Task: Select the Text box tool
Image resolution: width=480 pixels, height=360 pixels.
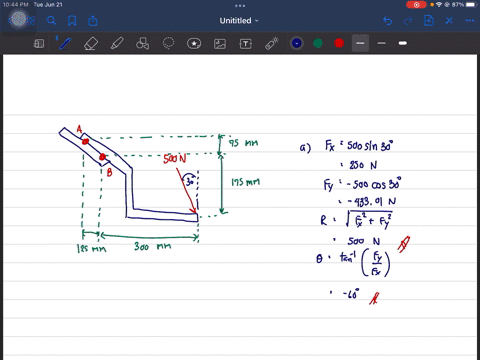Action: [246, 44]
